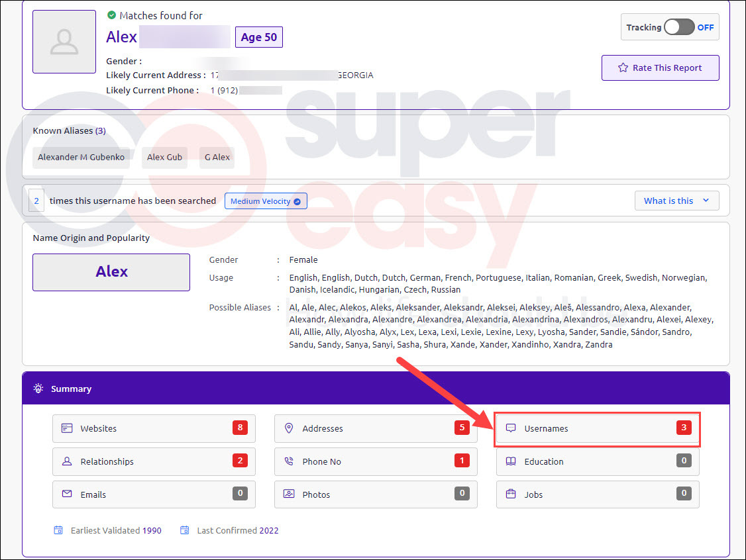Screen dimensions: 746x560
Task: Select the Alex Gub alias
Action: pos(164,158)
